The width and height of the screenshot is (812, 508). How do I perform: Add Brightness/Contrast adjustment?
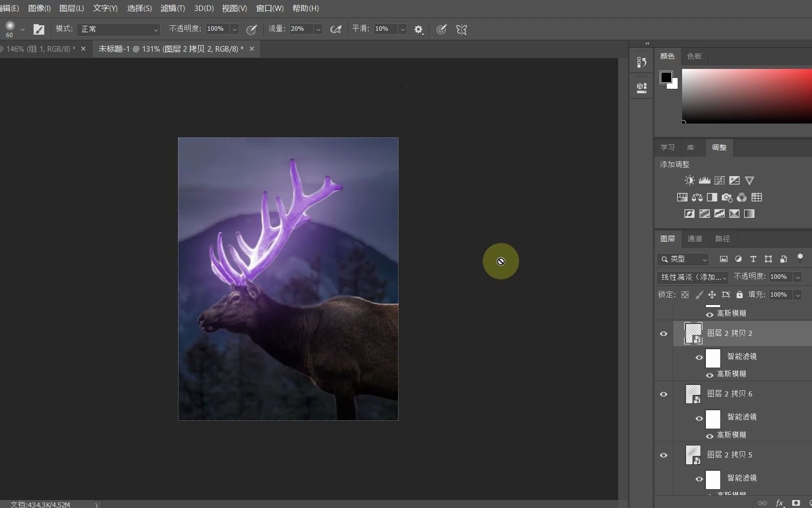pyautogui.click(x=690, y=181)
